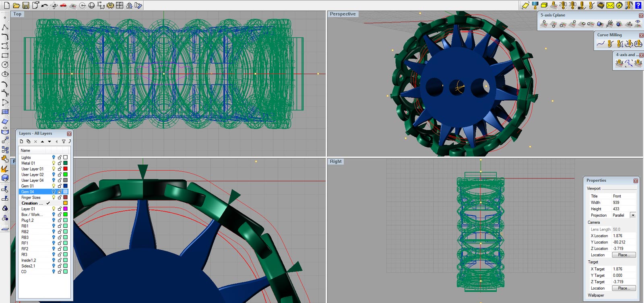Click the Perspective viewport title tab
Viewport: 644px width, 303px height.
click(x=343, y=14)
